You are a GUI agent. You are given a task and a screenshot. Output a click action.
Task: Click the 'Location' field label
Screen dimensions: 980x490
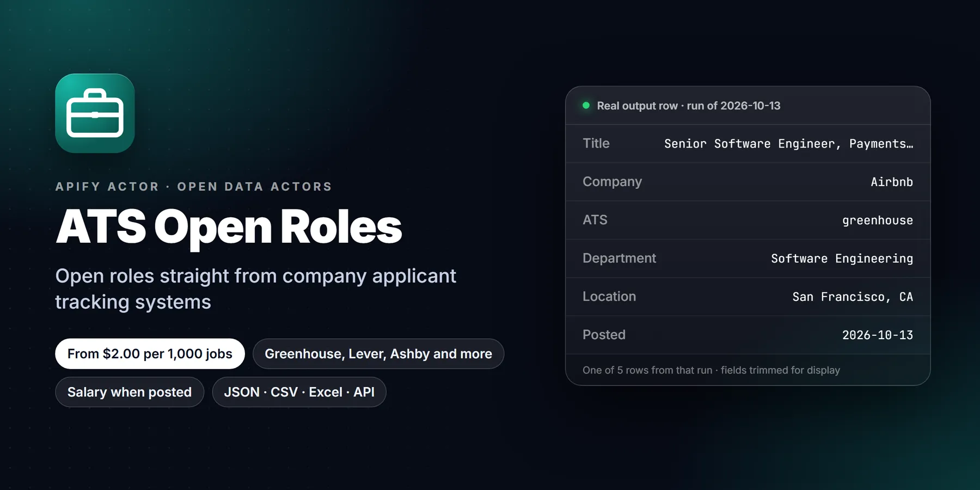coord(609,296)
